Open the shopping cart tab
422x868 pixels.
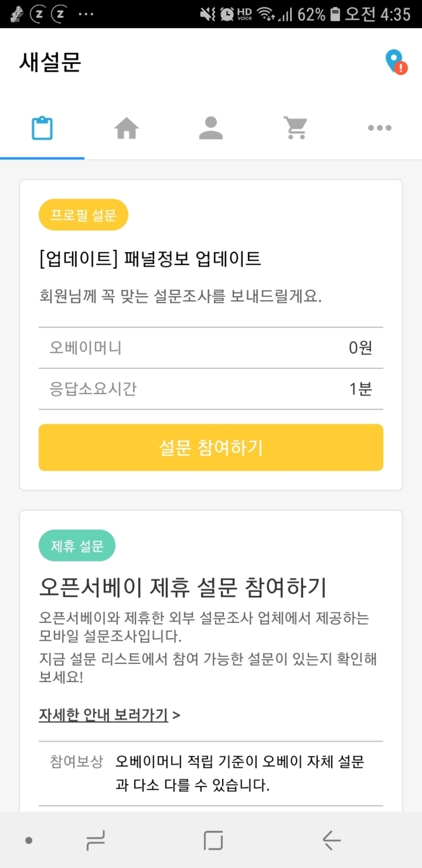(295, 128)
